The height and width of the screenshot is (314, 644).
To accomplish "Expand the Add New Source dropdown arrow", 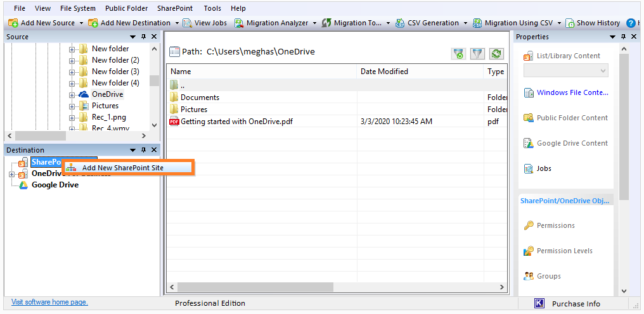I will tap(81, 23).
